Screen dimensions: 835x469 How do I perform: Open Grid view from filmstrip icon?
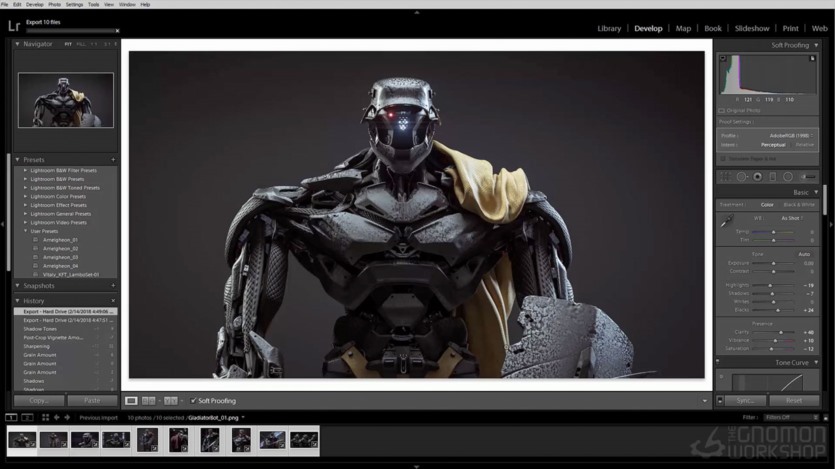click(45, 418)
